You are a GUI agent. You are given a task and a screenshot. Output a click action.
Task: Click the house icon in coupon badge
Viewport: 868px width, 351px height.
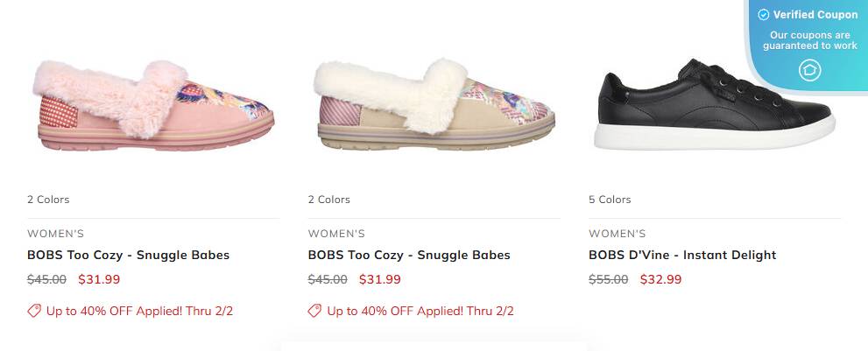pyautogui.click(x=809, y=70)
